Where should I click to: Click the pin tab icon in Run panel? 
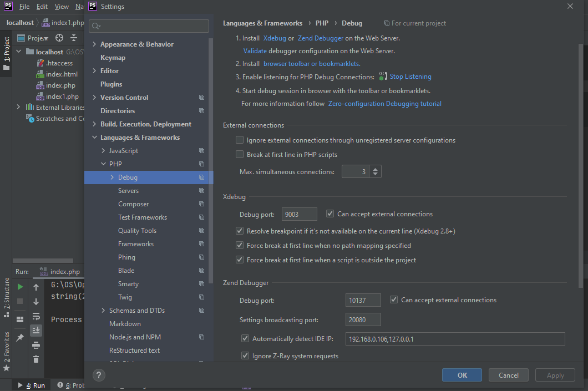[x=21, y=338]
